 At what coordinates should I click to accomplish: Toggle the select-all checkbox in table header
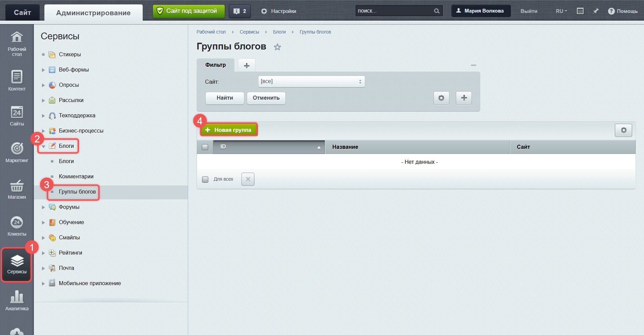click(x=205, y=147)
